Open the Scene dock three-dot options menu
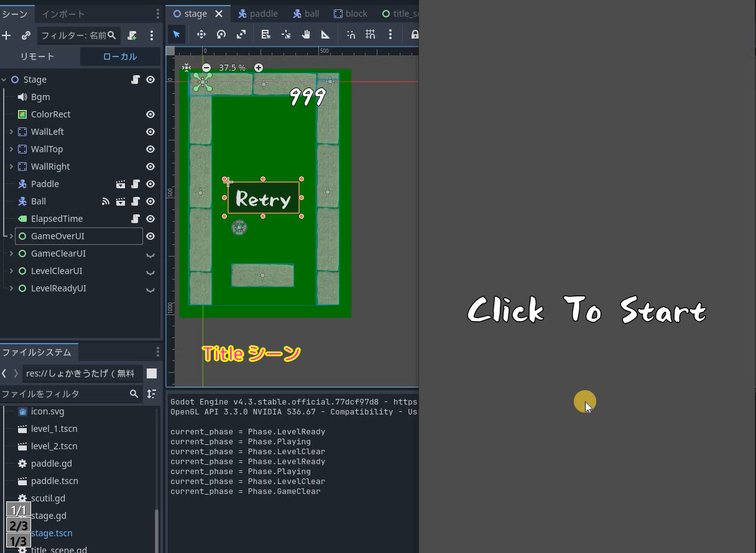This screenshot has width=756, height=553. 152,35
